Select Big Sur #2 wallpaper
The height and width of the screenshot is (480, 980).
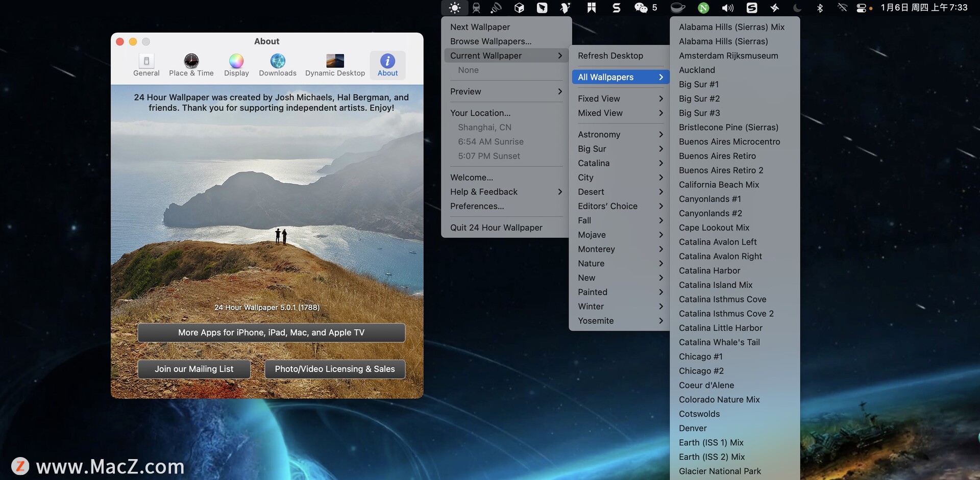click(x=735, y=98)
